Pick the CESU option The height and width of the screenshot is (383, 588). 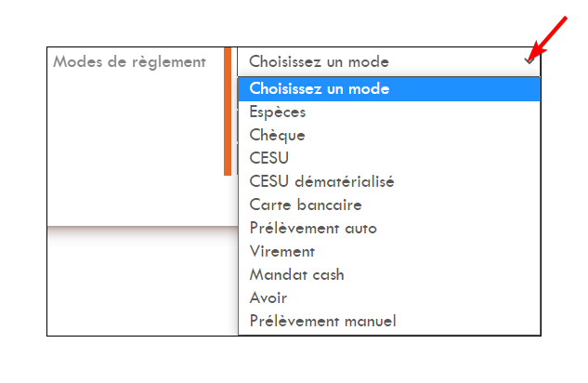[389, 159]
